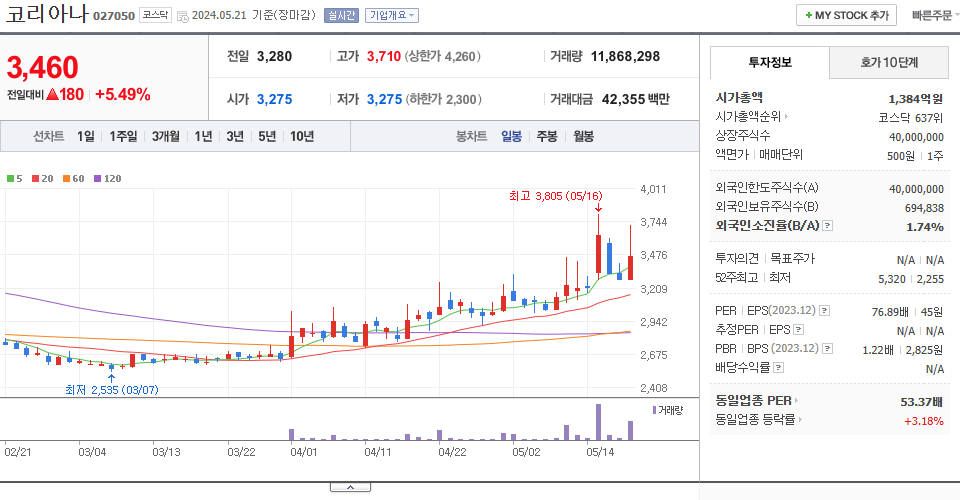Click the 상장주식수 value 40,000,000
This screenshot has width=960, height=500.
917,137
